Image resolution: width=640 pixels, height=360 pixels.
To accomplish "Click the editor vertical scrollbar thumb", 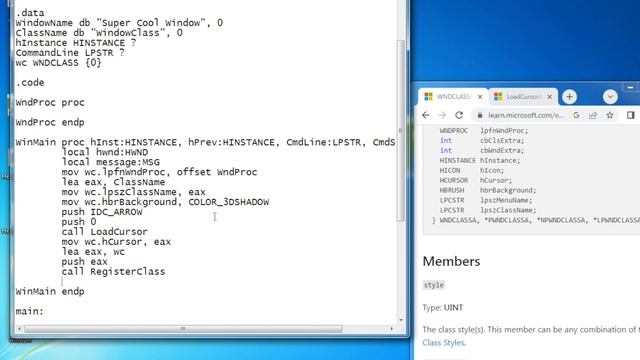I will (400, 131).
